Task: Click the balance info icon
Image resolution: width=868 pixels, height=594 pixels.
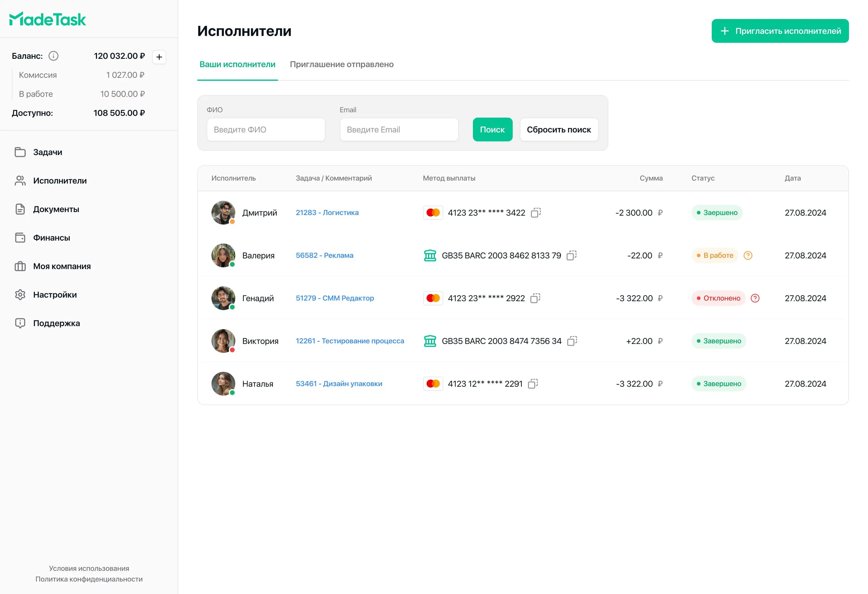Action: tap(53, 56)
